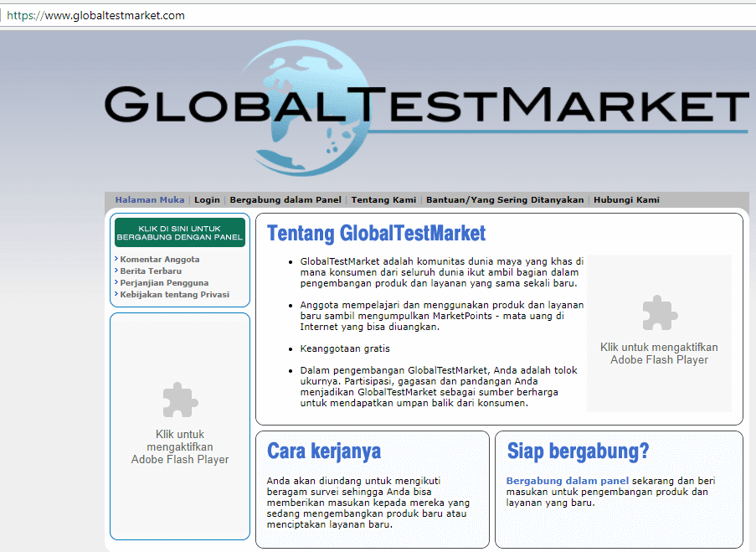The height and width of the screenshot is (552, 756).
Task: Click the Cara kerjanya heading
Action: click(324, 451)
